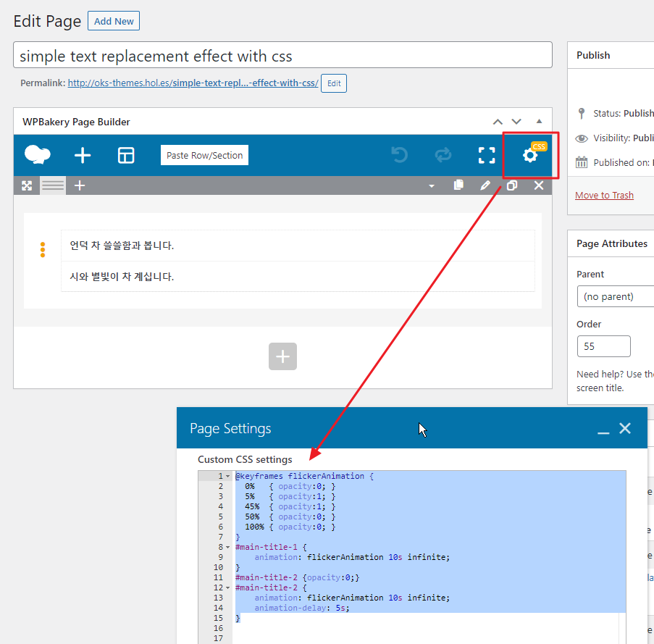Screen dimensions: 654x644
Task: Click the Order number field
Action: (603, 346)
